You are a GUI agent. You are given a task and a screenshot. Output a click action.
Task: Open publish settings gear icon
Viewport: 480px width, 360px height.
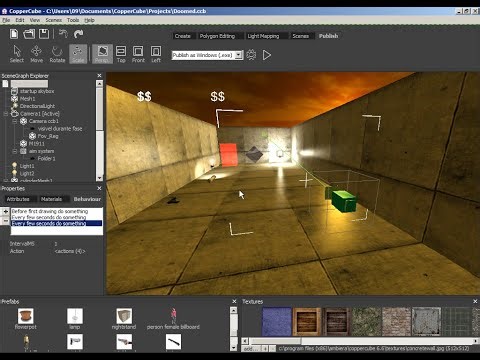[251, 55]
